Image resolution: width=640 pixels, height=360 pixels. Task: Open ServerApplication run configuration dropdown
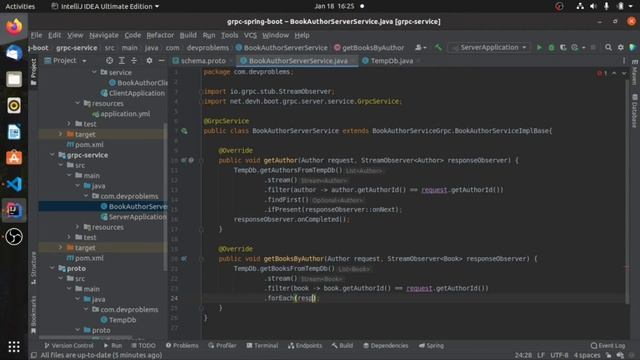point(489,48)
